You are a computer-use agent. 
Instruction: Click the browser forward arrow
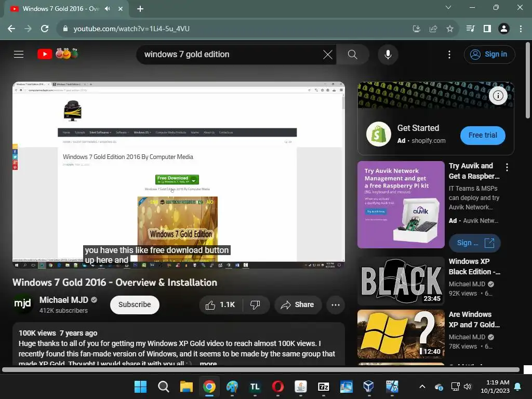click(28, 29)
